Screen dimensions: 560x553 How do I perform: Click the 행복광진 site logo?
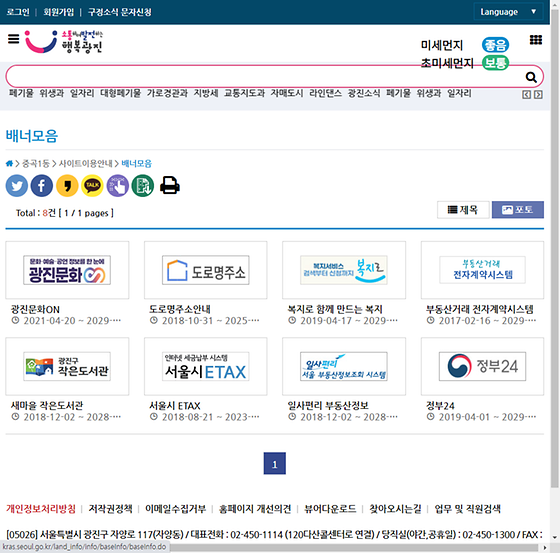tap(64, 42)
